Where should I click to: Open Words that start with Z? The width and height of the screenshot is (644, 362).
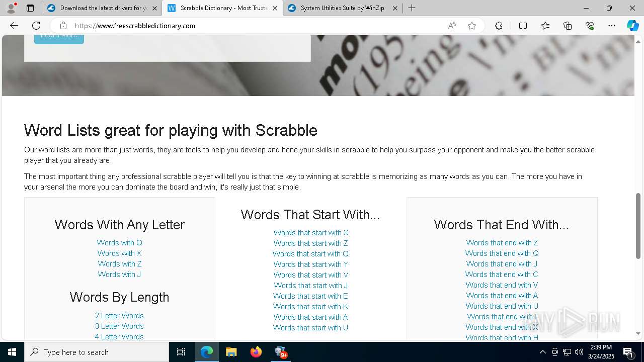point(311,243)
